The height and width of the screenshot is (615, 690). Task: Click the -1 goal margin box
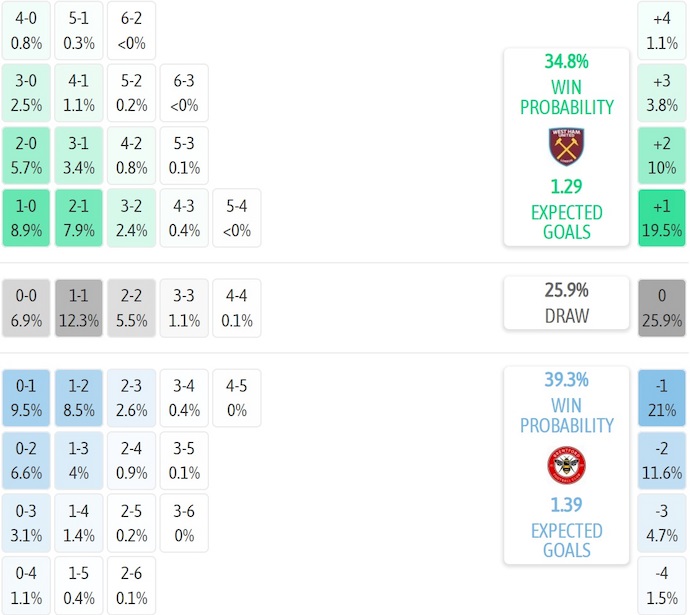[x=662, y=399]
